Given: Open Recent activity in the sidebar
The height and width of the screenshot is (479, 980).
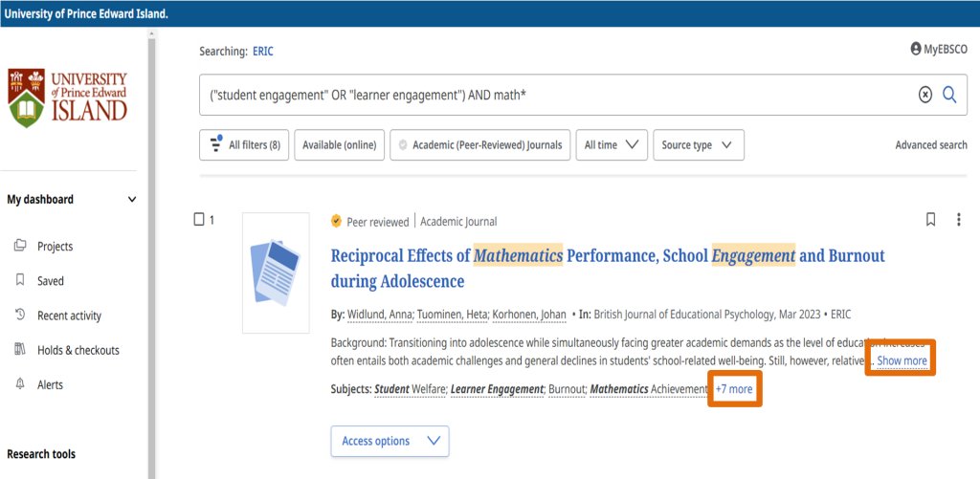Looking at the screenshot, I should (69, 316).
